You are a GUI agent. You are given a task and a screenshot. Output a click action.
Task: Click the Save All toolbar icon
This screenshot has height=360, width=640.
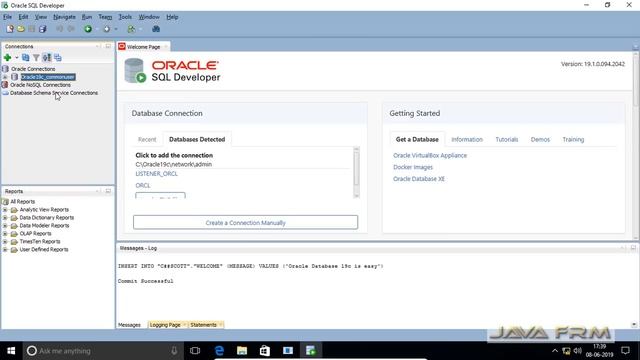coord(42,29)
